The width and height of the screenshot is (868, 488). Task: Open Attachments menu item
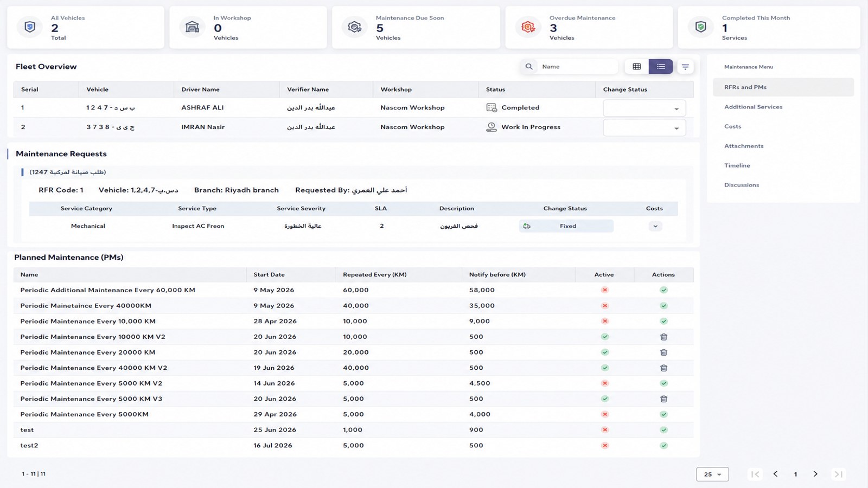744,146
